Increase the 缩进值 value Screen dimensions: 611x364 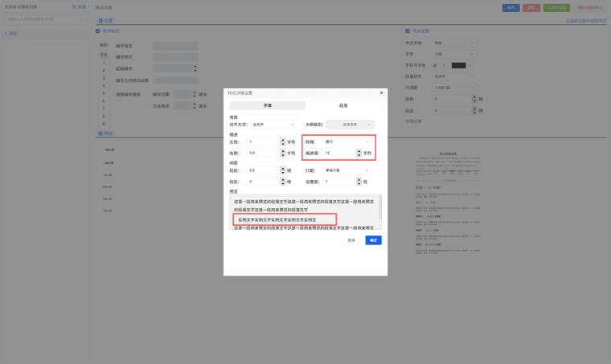(359, 151)
